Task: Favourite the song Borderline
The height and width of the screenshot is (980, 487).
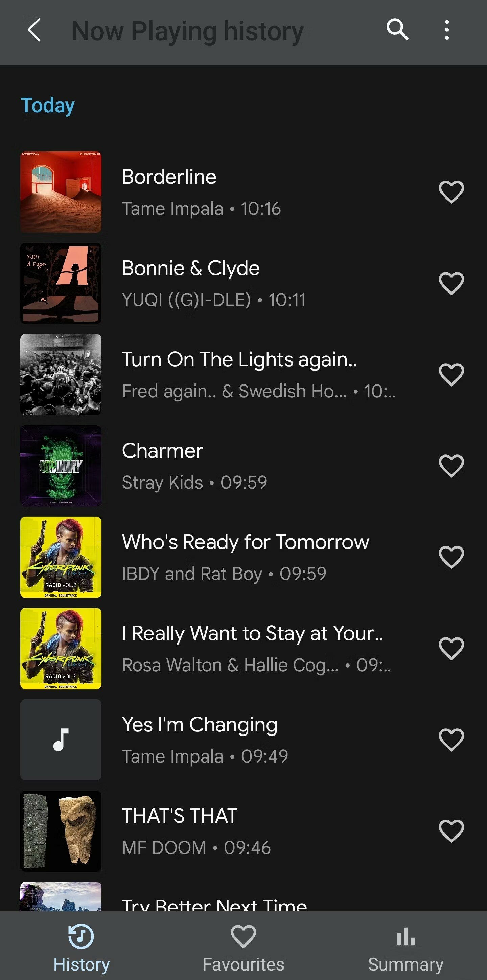Action: coord(451,192)
